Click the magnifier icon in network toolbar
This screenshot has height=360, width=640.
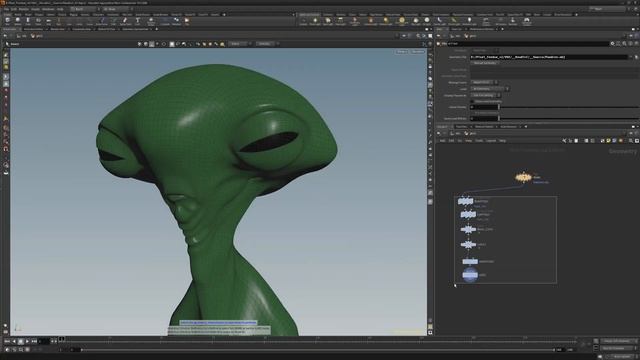pos(631,141)
